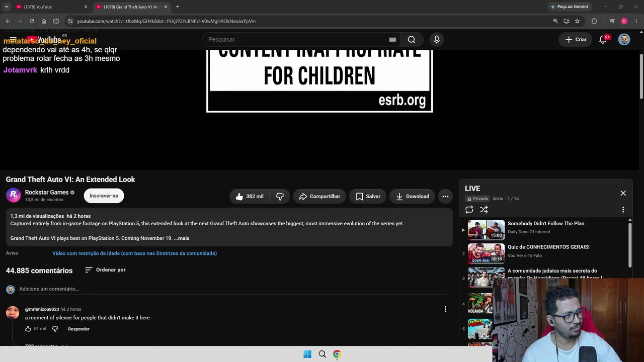
Task: Close the Grand Theft Auto VI tab
Action: pyautogui.click(x=166, y=7)
